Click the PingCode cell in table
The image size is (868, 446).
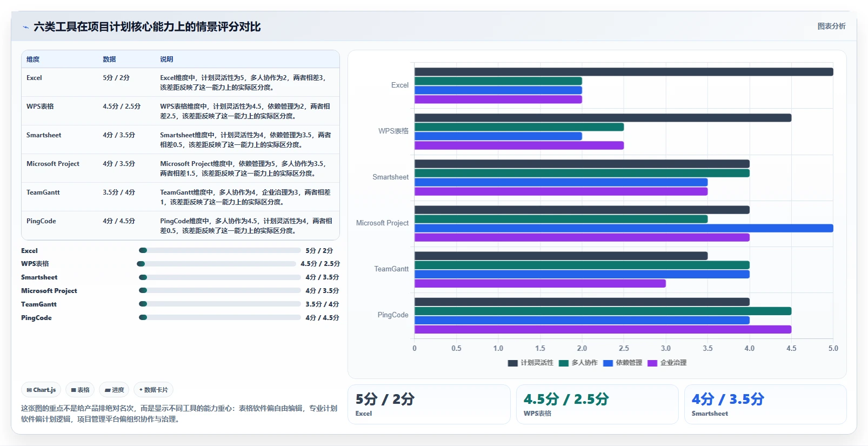(x=41, y=221)
